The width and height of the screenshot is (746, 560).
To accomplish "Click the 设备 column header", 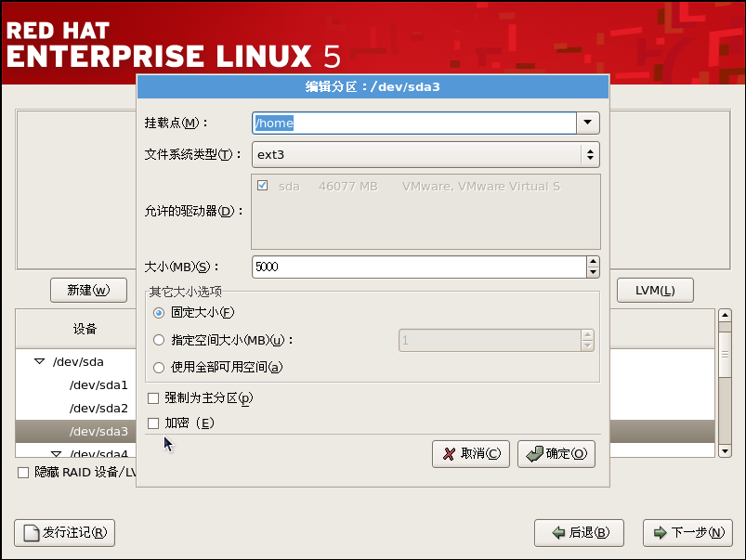I will 85,329.
